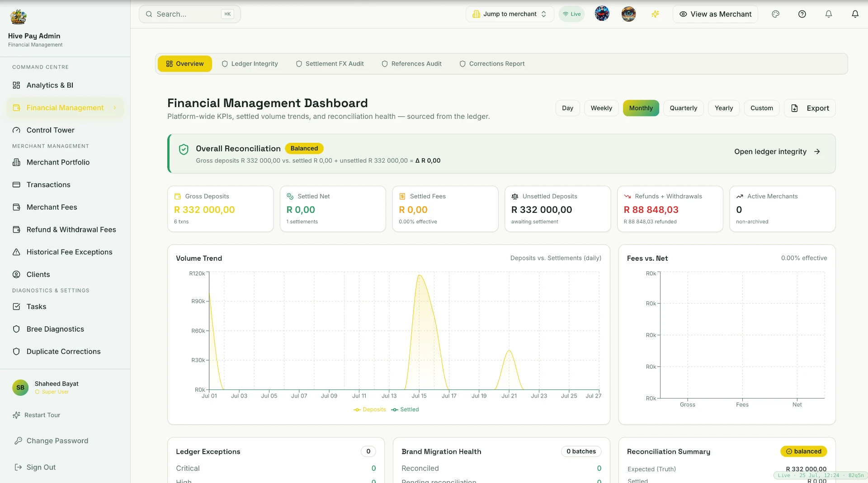Click the Export button
Viewport: 868px width, 483px height.
[810, 108]
